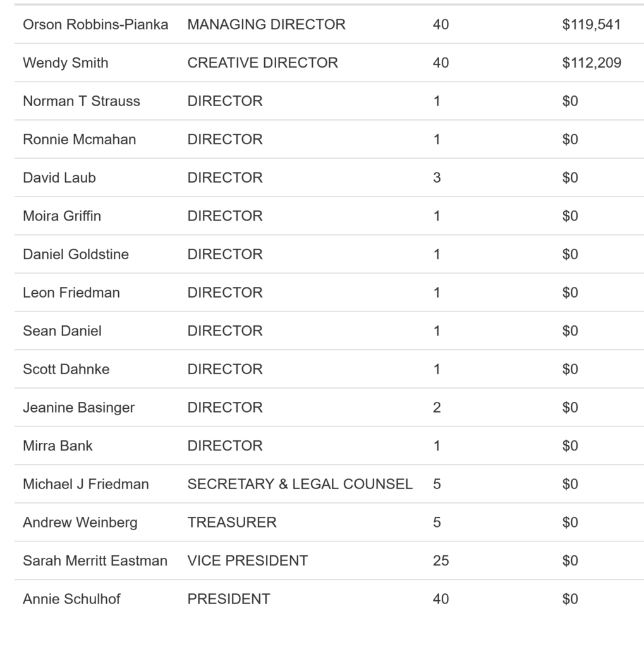Select Moira Griffin's name

point(62,216)
